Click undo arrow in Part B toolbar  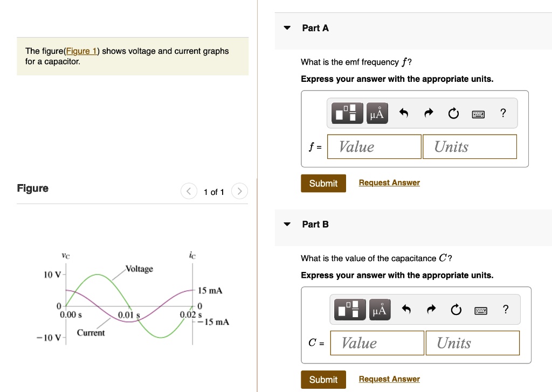point(406,310)
